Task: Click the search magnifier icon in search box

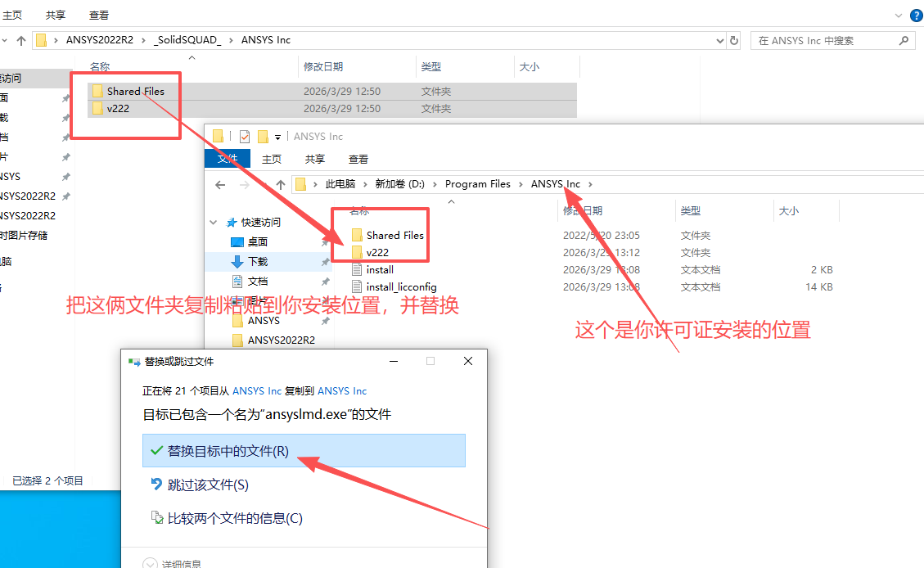Action: [x=903, y=39]
